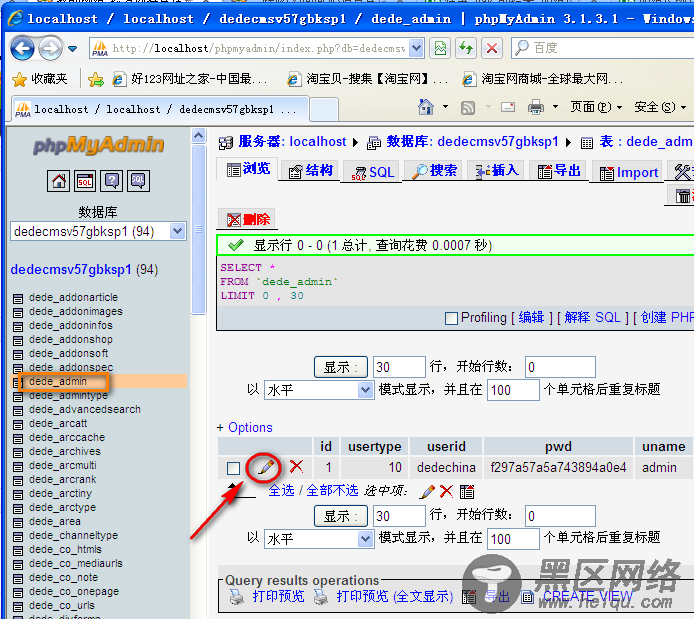Click the Read mail icon
This screenshot has width=694, height=619.
(508, 107)
